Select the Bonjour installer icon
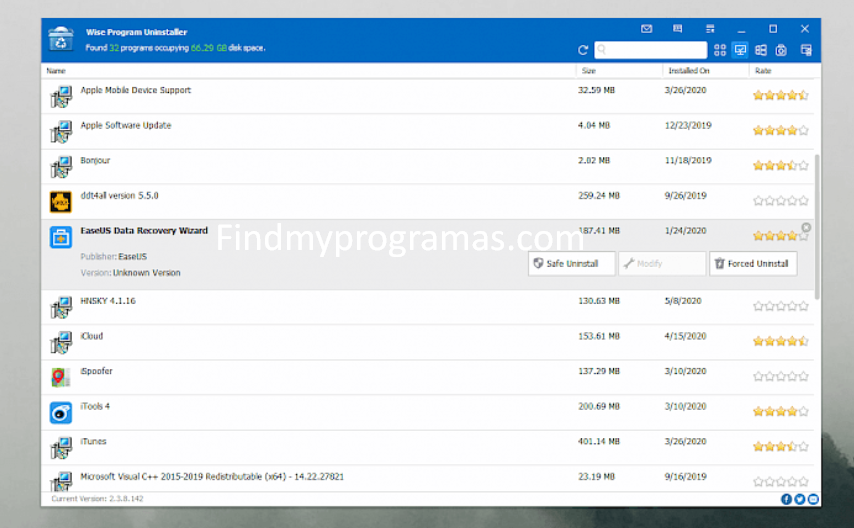Image resolution: width=854 pixels, height=528 pixels. point(61,167)
